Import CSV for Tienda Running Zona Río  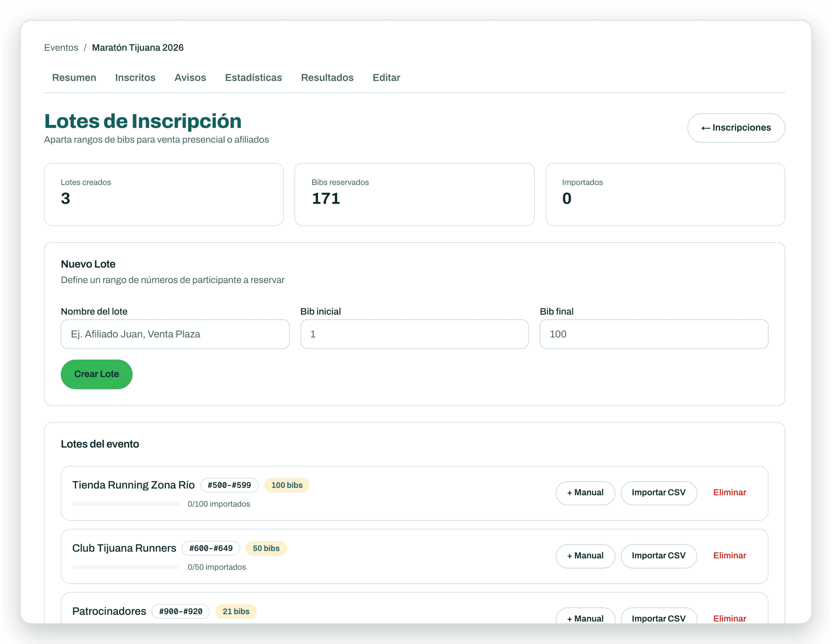click(x=659, y=493)
